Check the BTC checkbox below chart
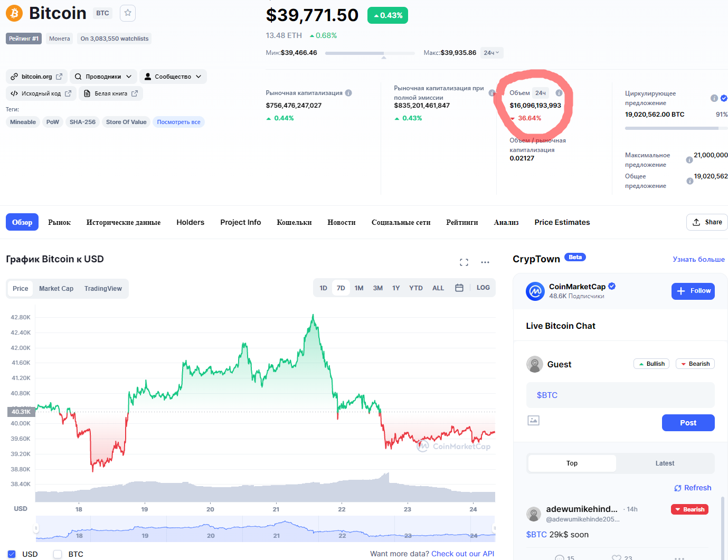 (x=58, y=554)
